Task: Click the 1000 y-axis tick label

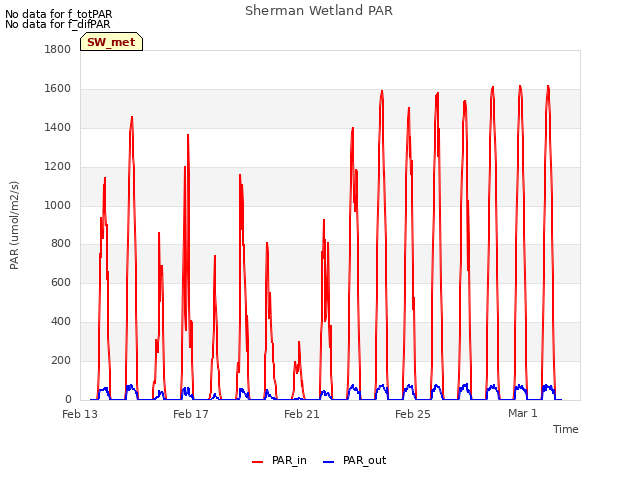Action: 58,205
